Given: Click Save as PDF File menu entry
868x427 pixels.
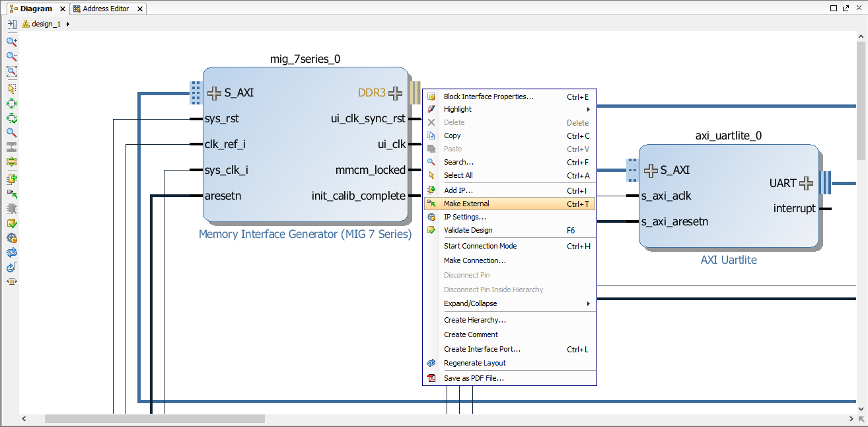Looking at the screenshot, I should 510,378.
